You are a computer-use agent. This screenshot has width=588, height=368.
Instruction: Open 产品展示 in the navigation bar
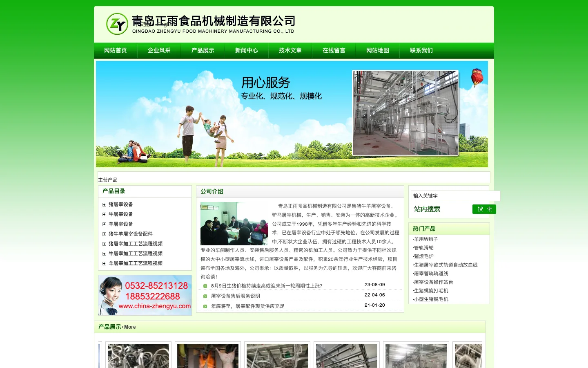[203, 50]
